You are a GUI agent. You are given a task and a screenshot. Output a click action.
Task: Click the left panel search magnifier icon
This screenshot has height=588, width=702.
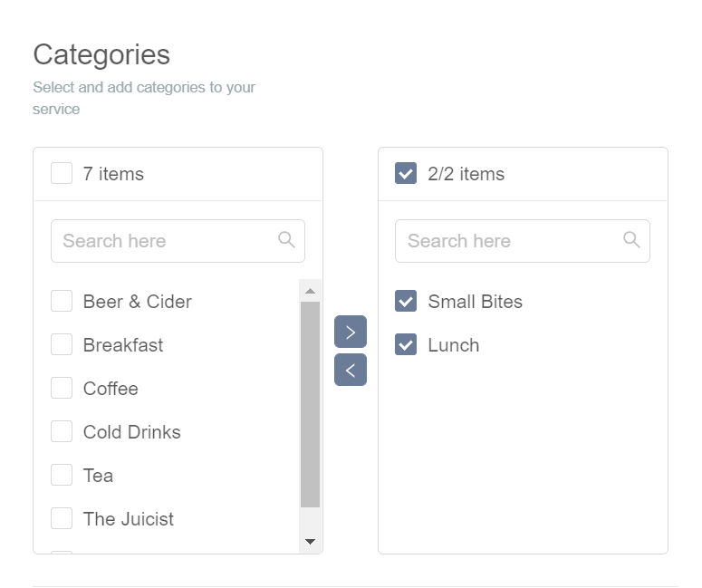pos(286,239)
